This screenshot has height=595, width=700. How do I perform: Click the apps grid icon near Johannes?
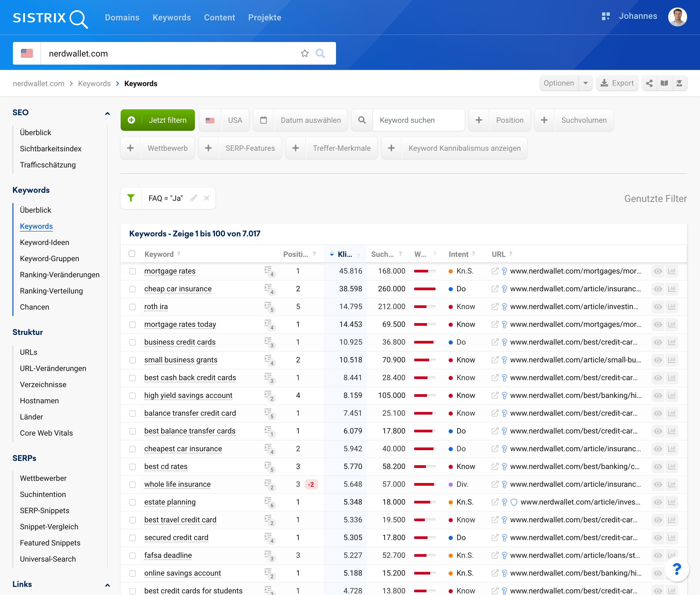(x=605, y=16)
